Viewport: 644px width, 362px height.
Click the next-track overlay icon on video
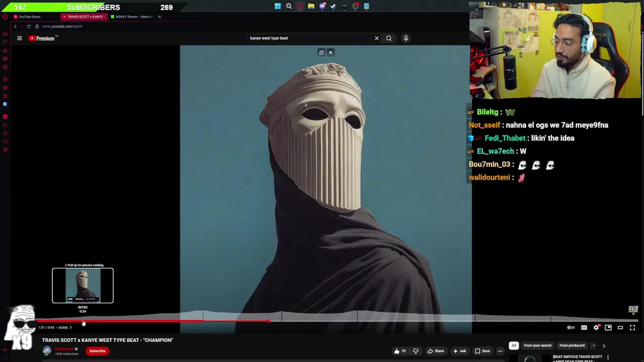coord(331,52)
